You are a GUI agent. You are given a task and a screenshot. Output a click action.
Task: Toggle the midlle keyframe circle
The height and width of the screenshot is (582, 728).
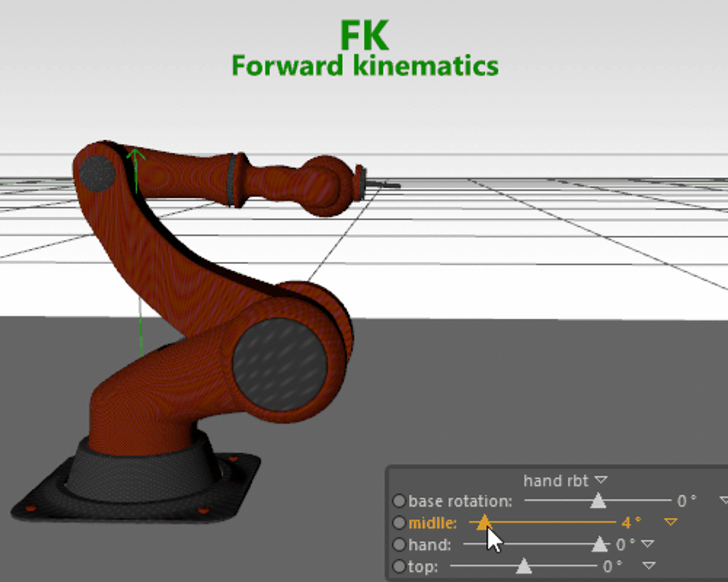click(x=399, y=523)
